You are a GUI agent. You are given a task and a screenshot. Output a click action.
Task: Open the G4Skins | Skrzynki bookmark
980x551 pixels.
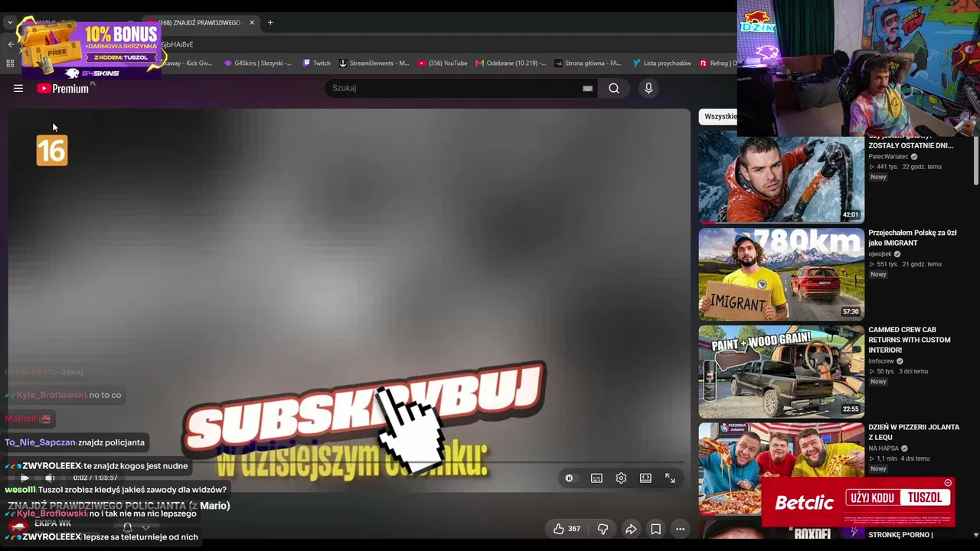tap(258, 64)
